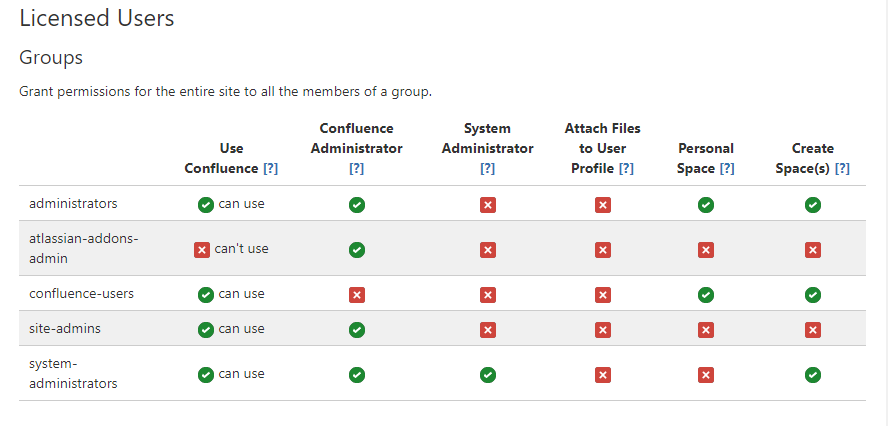Click site-admins Use Confluence green check

[x=206, y=330]
